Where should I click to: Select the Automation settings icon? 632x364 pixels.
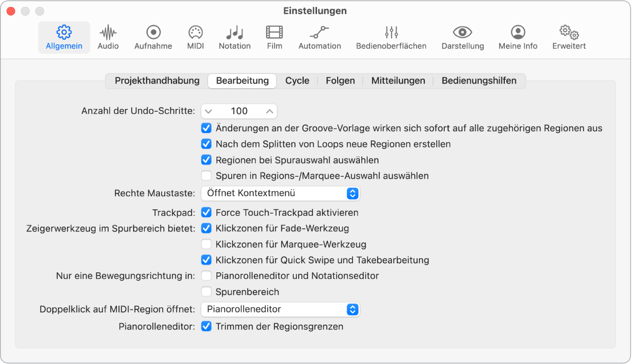[x=319, y=37]
